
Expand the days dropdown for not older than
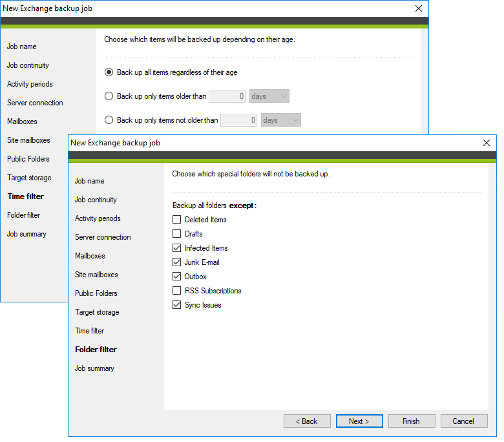click(281, 120)
